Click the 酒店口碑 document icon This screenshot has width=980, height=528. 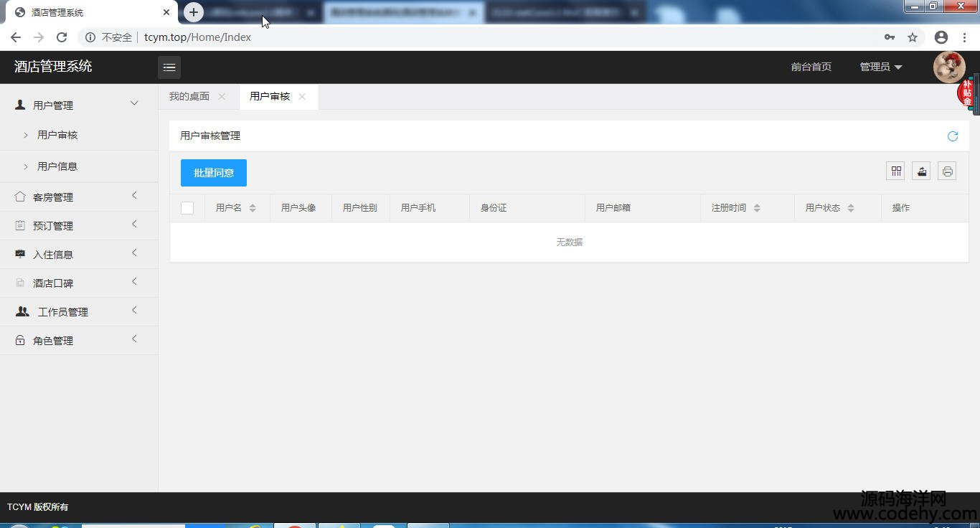tap(20, 283)
